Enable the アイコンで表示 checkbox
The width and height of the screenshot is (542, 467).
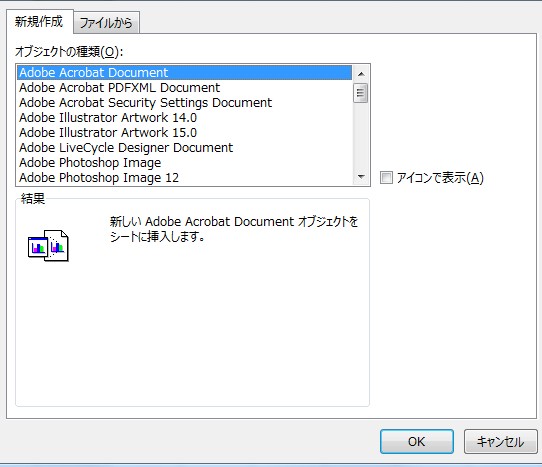[386, 178]
